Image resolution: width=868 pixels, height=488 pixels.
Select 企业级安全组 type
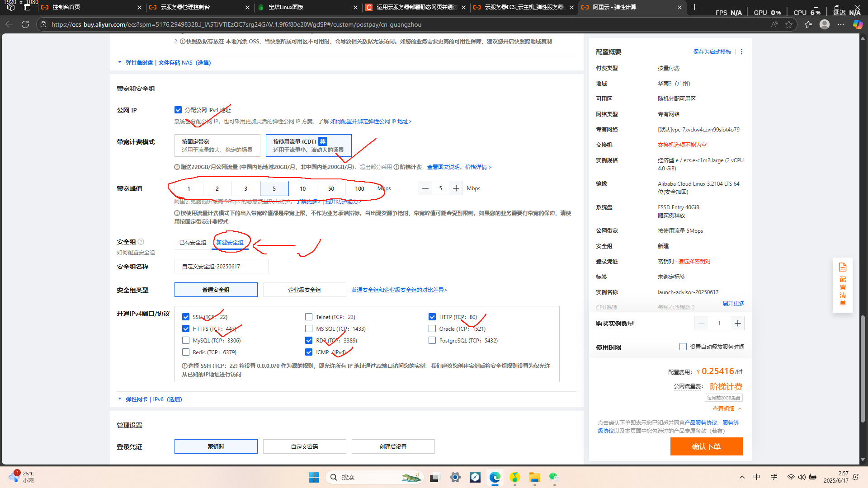coord(305,290)
